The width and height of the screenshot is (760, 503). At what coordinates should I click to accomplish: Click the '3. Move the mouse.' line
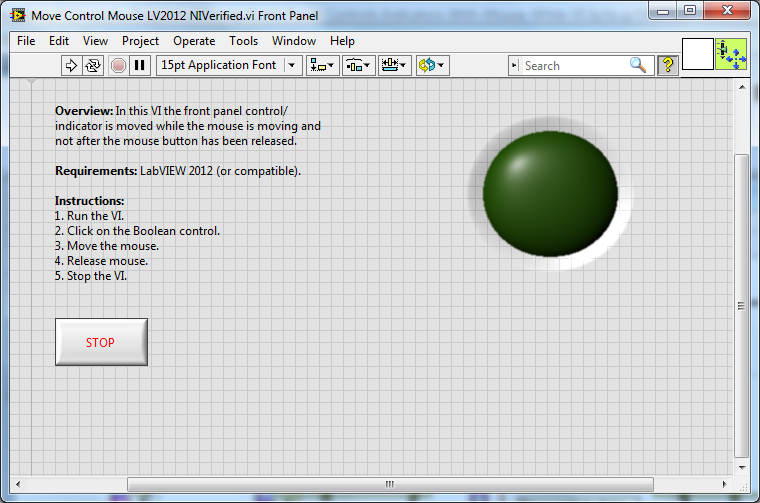tap(107, 246)
